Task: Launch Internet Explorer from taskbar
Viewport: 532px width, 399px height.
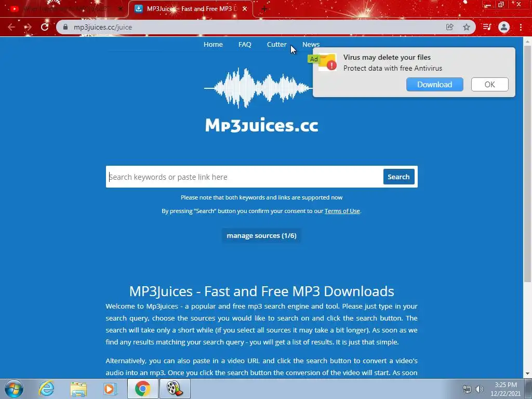Action: click(46, 389)
